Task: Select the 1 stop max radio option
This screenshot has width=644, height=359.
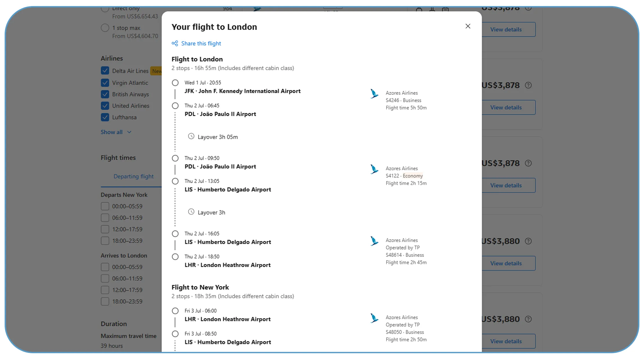Action: pos(105,28)
